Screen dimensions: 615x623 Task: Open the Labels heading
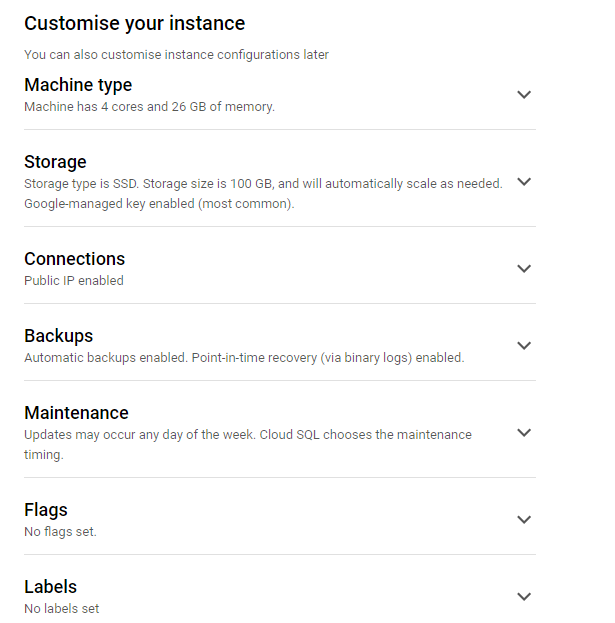50,587
